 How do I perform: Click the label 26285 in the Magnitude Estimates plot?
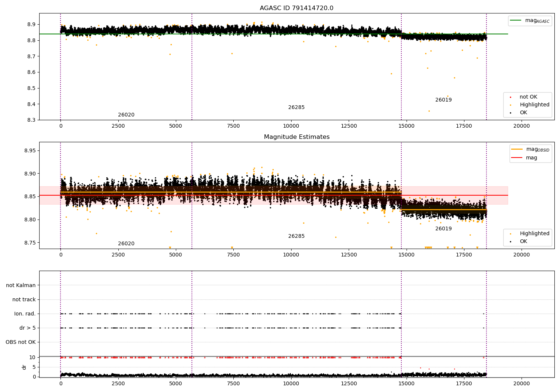(x=296, y=236)
